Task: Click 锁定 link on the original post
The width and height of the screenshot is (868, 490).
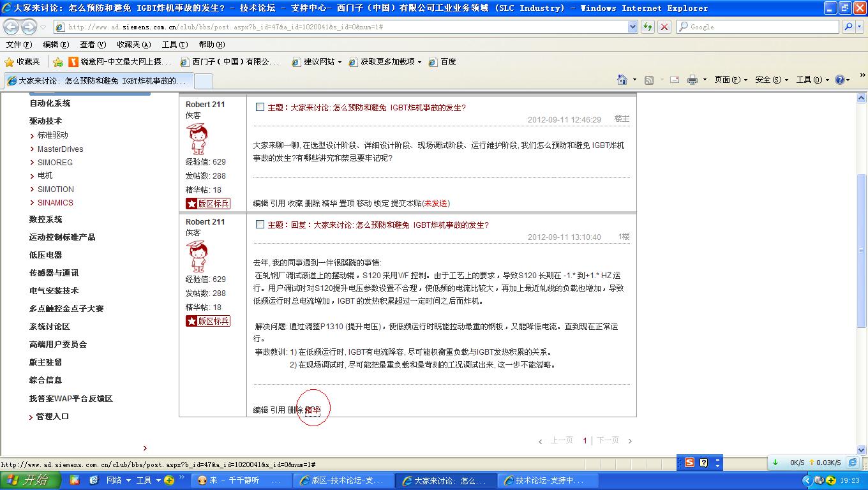Action: coord(381,204)
